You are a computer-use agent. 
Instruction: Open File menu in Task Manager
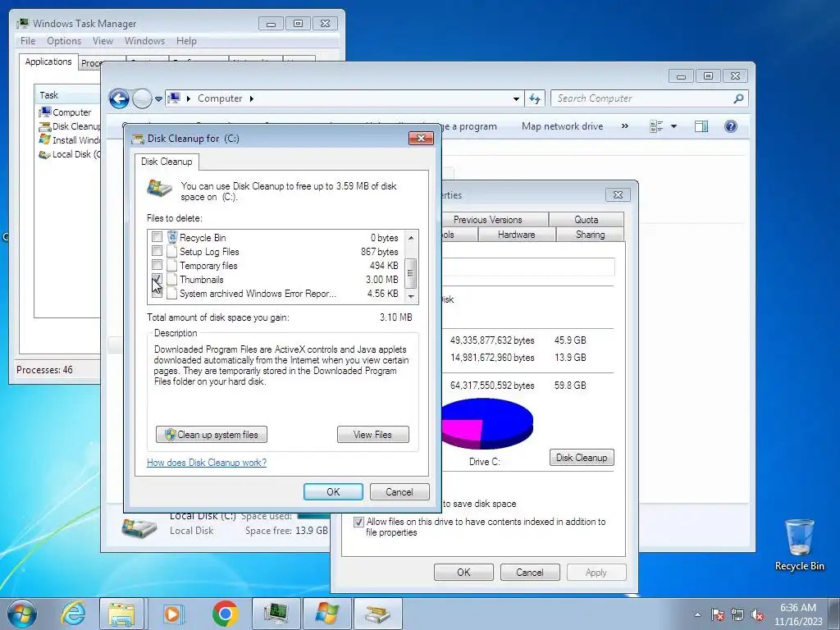pos(28,41)
